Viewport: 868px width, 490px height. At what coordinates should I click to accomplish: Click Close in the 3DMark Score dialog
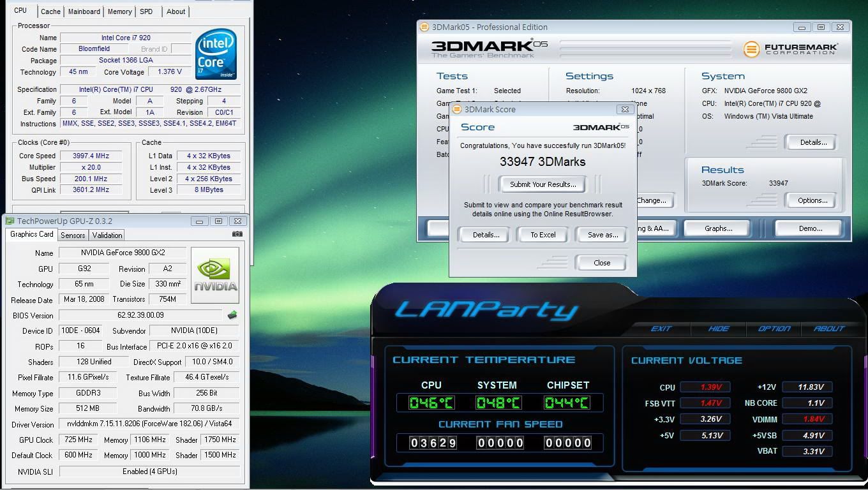(602, 263)
